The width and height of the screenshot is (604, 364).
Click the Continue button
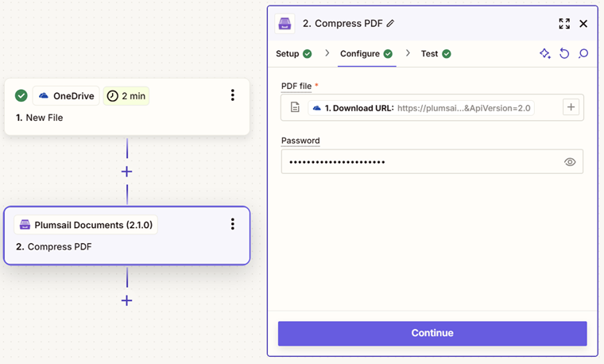coord(432,333)
